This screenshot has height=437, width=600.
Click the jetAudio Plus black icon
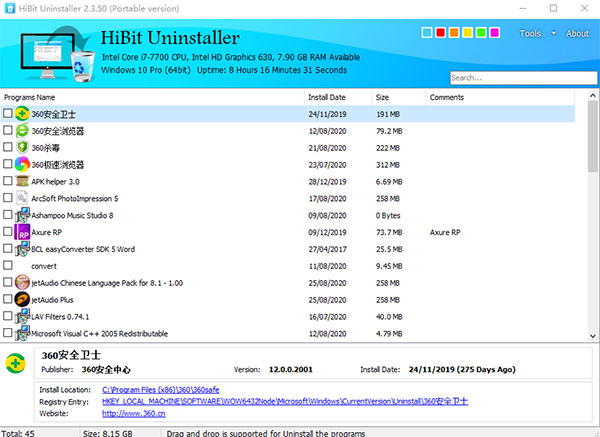point(22,299)
